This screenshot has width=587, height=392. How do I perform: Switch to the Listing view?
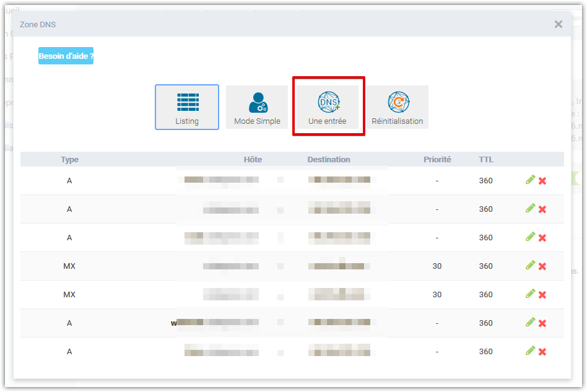pos(187,107)
